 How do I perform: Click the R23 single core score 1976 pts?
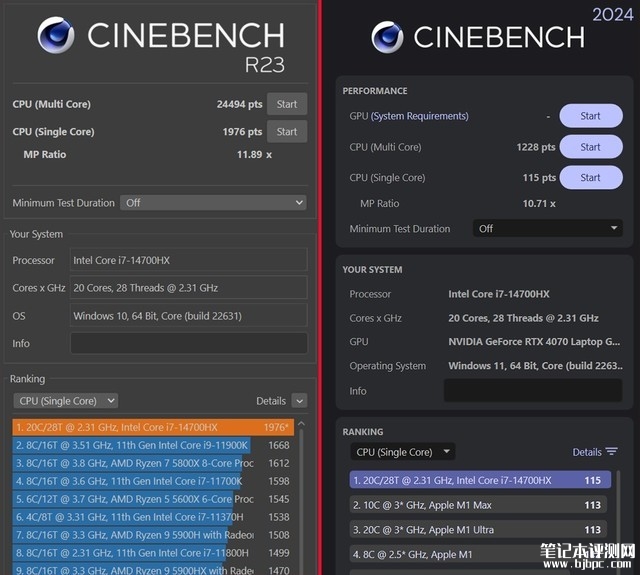click(242, 131)
